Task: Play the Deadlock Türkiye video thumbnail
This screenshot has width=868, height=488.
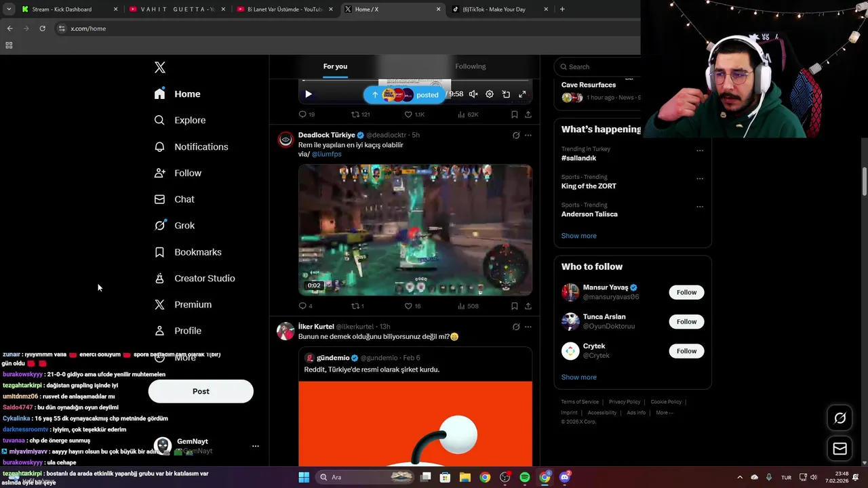Action: [x=415, y=230]
